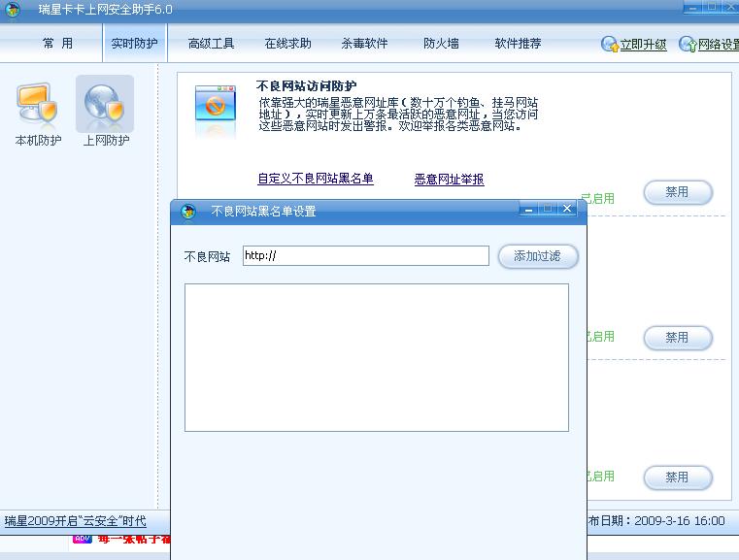
Task: Click the 不良网站访问防护 heading text
Action: click(x=306, y=86)
